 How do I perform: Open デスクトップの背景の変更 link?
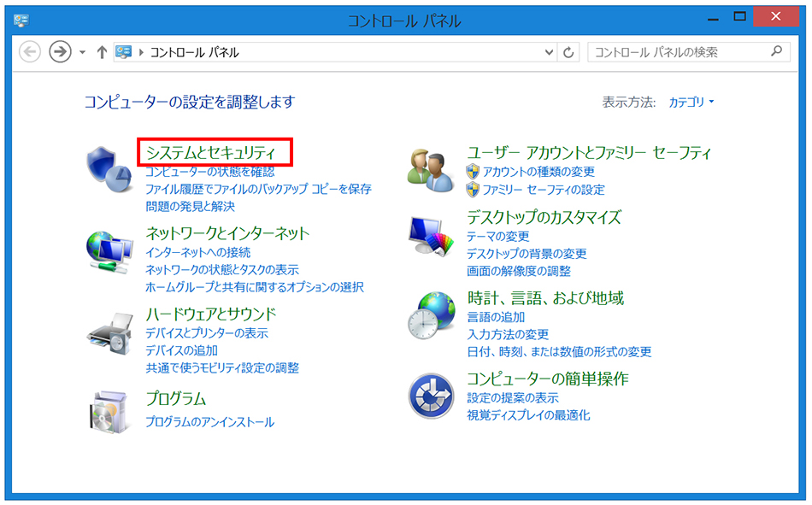[x=527, y=253]
